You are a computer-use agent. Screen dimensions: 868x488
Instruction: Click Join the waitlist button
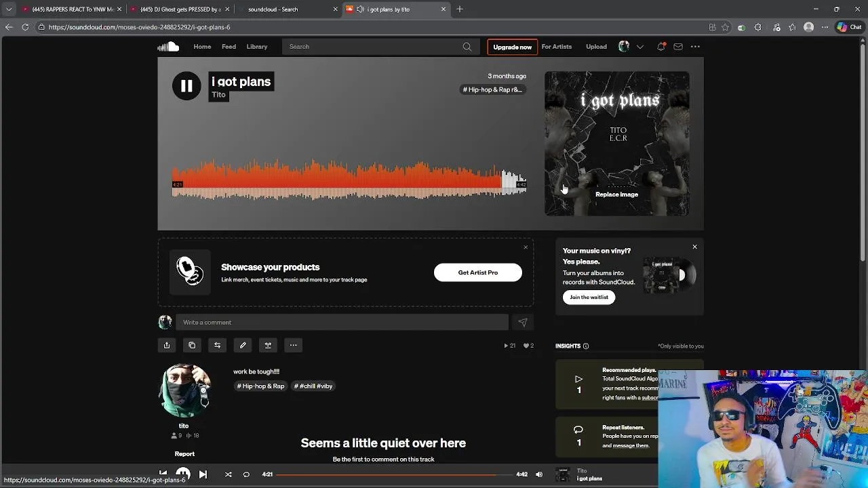589,298
